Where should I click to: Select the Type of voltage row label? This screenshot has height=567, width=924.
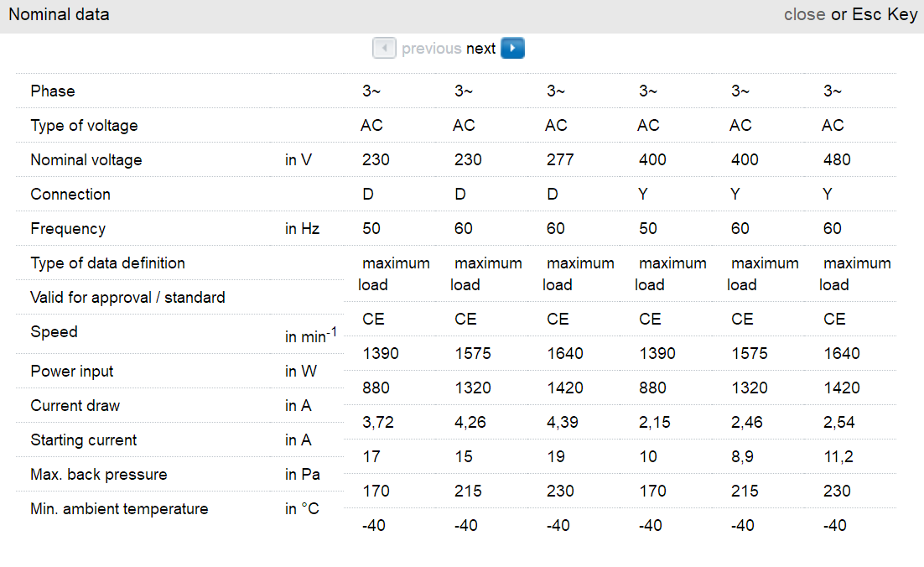pos(84,125)
